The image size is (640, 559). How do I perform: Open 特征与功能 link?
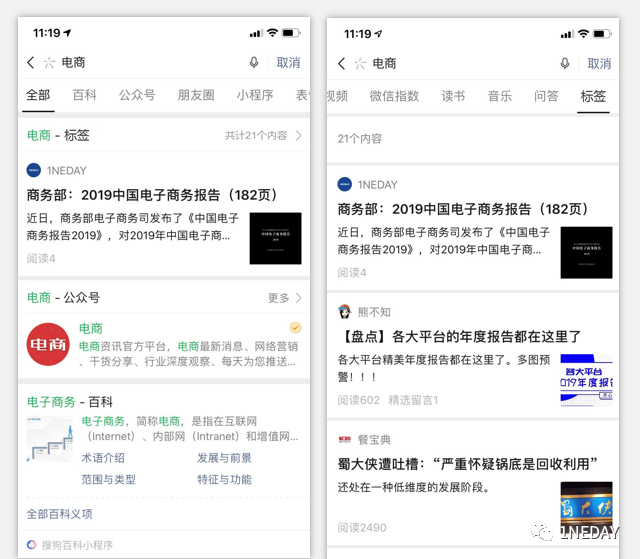(224, 479)
